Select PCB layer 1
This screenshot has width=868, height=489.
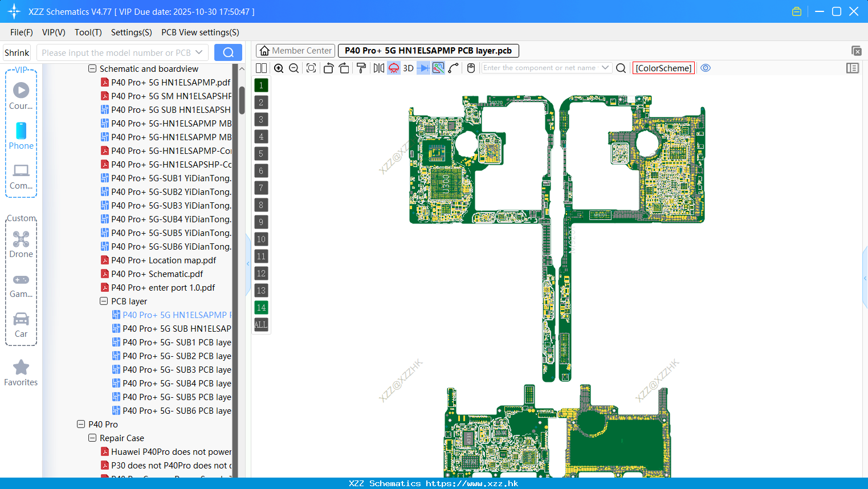(261, 85)
